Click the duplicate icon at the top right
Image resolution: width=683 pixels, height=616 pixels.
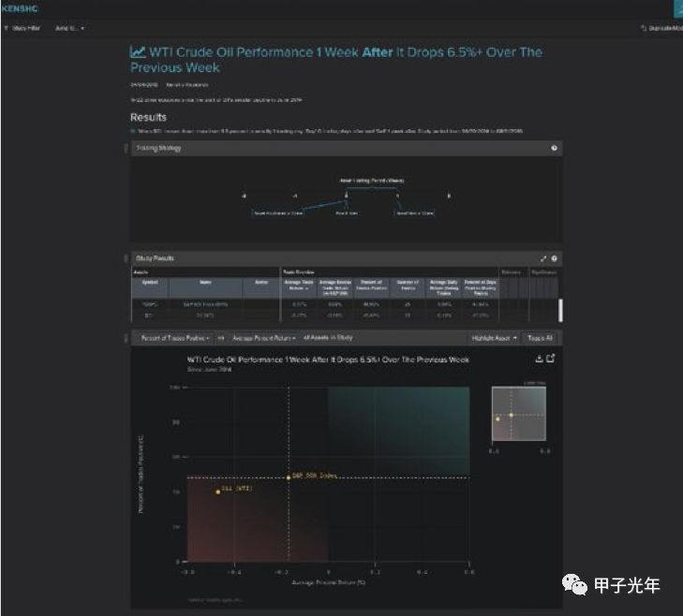644,28
